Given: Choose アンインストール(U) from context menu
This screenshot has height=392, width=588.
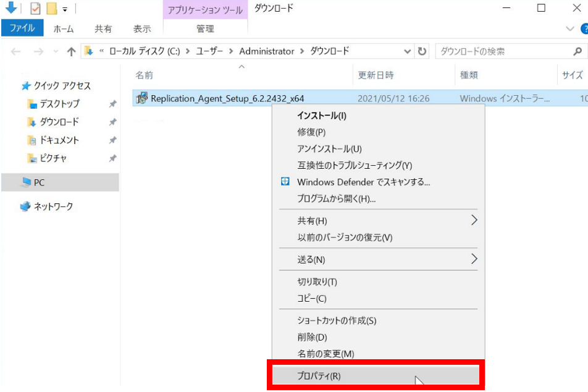Looking at the screenshot, I should (x=378, y=148).
